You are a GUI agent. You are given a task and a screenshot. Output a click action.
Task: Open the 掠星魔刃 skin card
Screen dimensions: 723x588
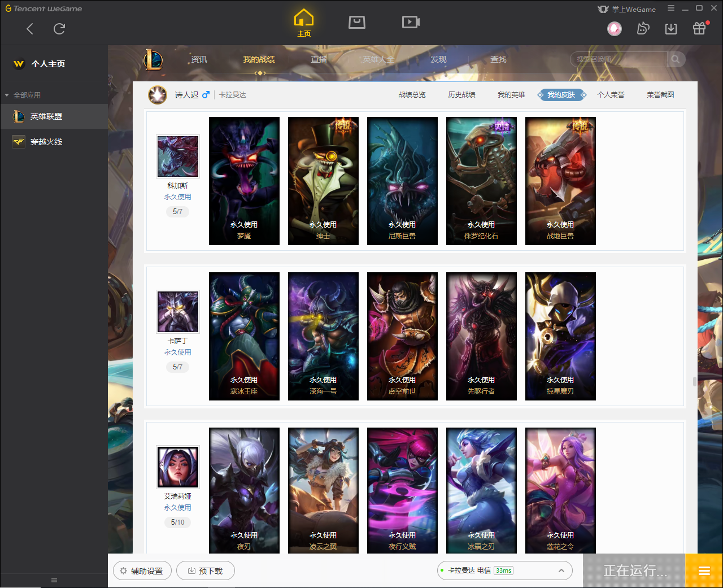[560, 336]
